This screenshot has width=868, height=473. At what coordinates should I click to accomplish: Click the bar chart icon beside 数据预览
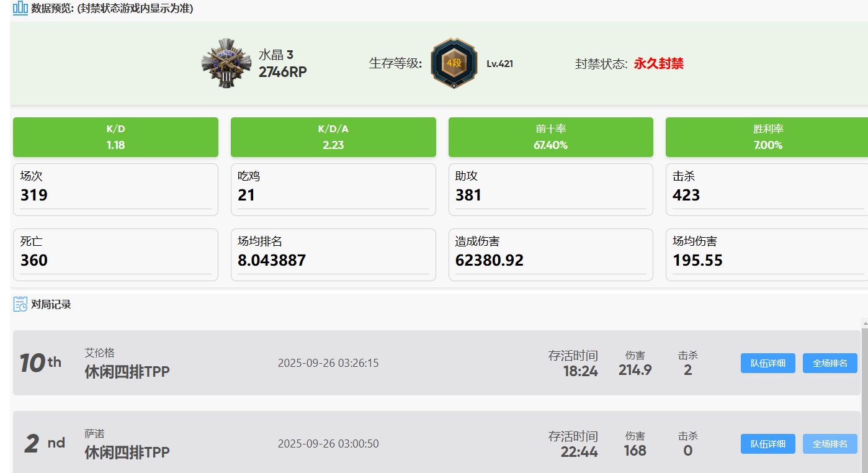click(20, 8)
